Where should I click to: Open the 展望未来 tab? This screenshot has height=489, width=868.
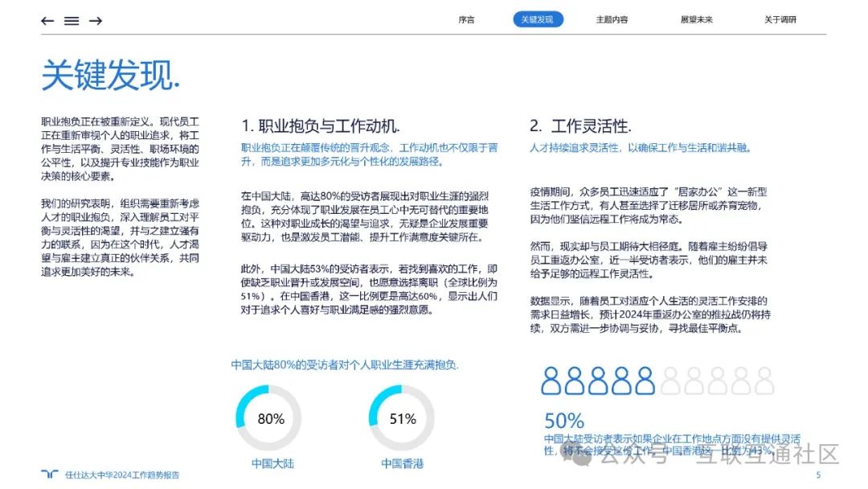[x=696, y=20]
